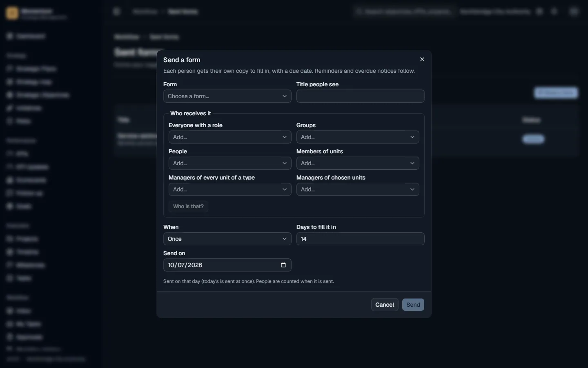Viewport: 588px width, 368px height.
Task: Click the Who is that? button
Action: (x=188, y=206)
